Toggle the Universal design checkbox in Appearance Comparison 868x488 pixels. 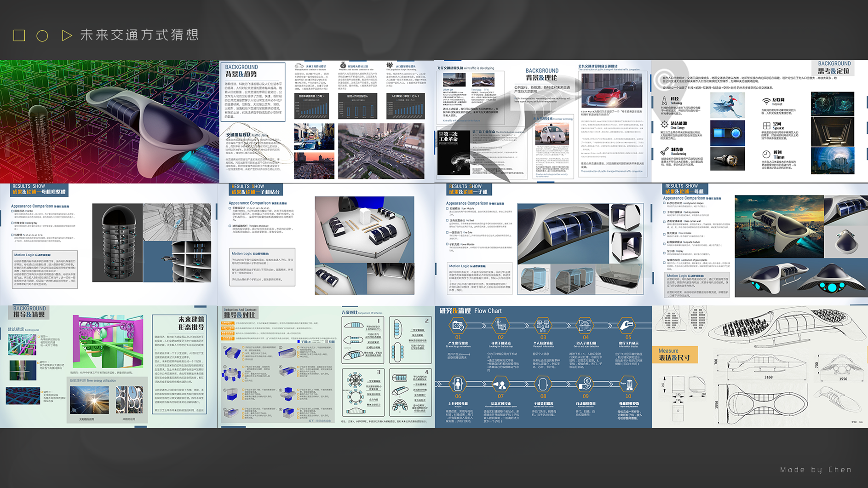pyautogui.click(x=229, y=208)
